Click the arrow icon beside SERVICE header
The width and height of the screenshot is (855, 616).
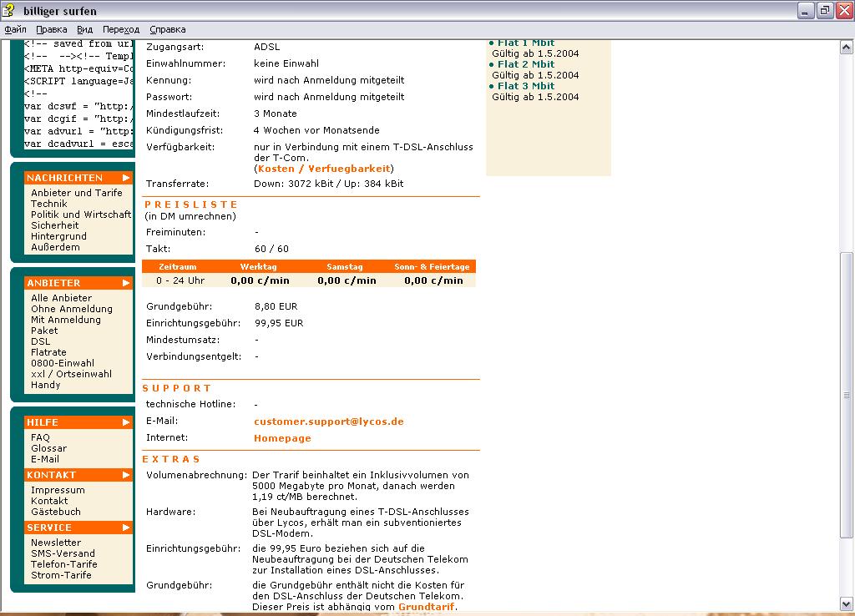[126, 528]
